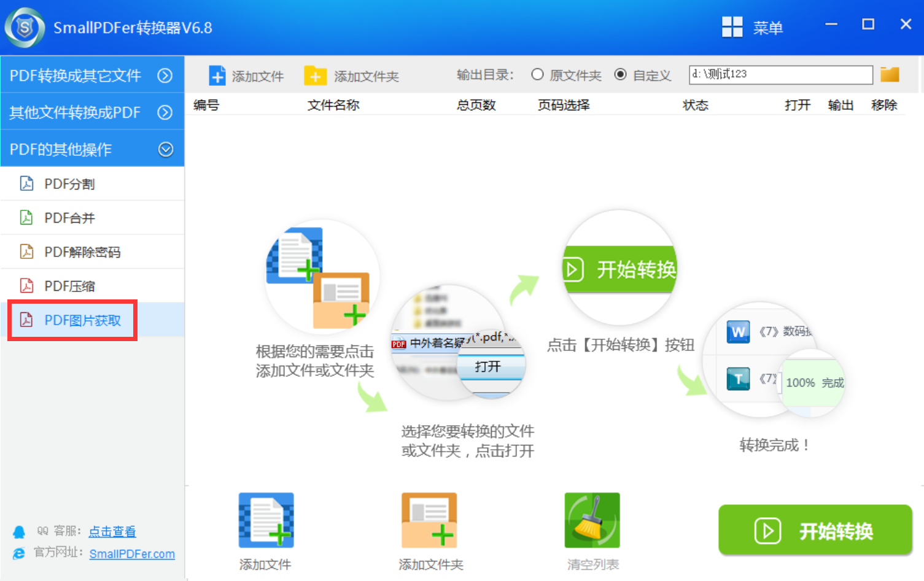Click the PDF合并 file icon
Image resolution: width=924 pixels, height=581 pixels.
tap(26, 217)
